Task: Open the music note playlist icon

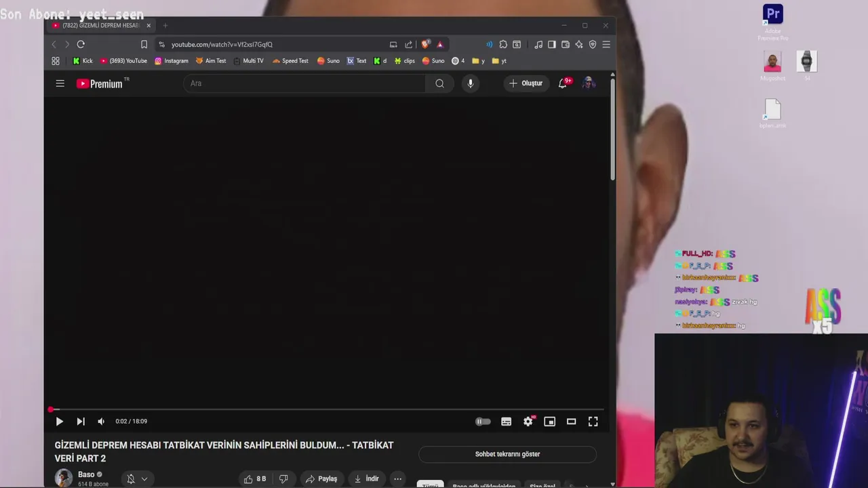Action: [538, 45]
